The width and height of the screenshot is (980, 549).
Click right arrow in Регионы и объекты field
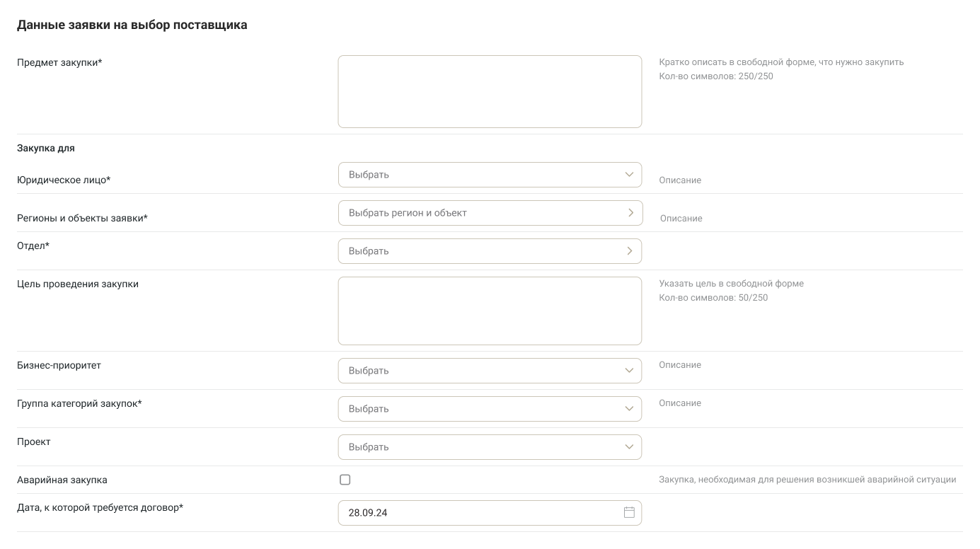[x=630, y=212]
